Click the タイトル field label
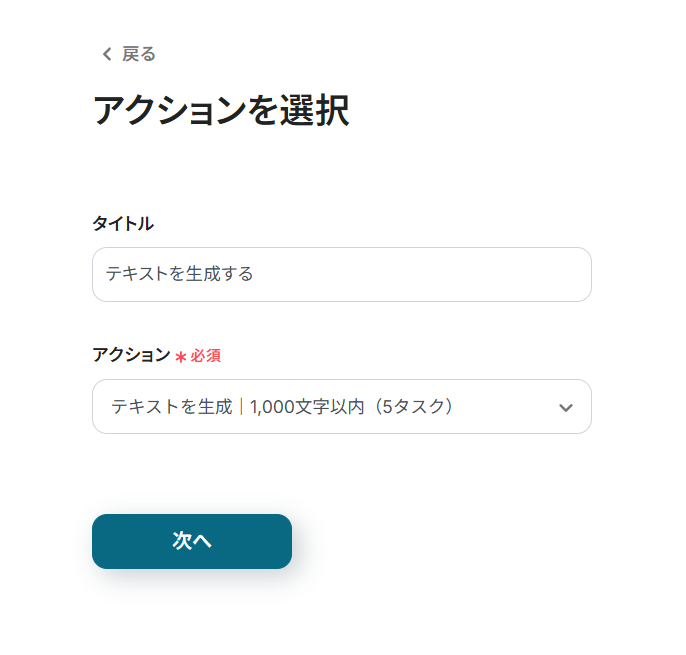The image size is (686, 655). [122, 224]
